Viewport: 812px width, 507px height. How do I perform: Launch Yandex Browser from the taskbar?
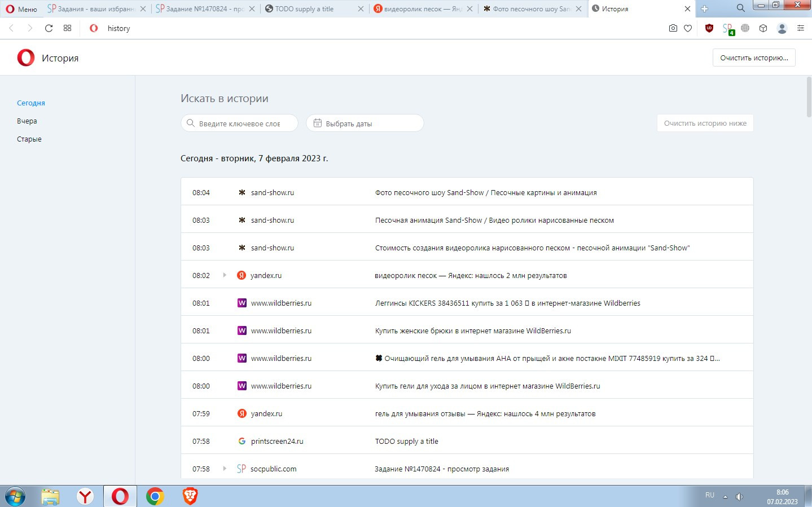(x=85, y=496)
